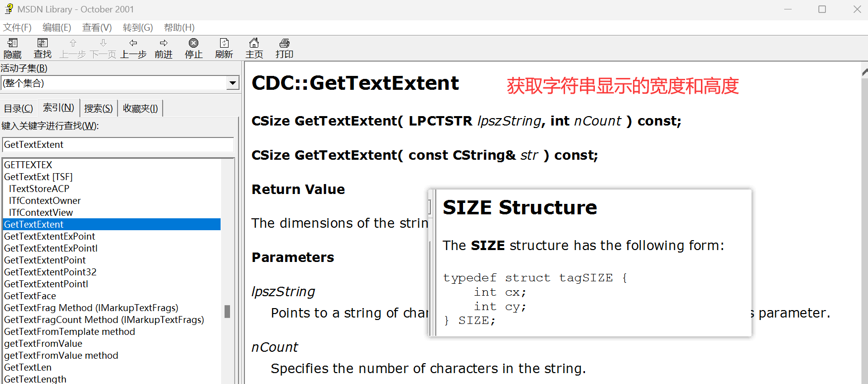Open the 文件(F) menu
868x384 pixels.
point(17,27)
